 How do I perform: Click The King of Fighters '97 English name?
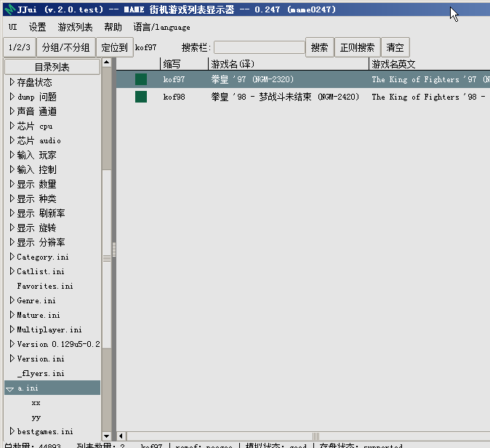430,79
